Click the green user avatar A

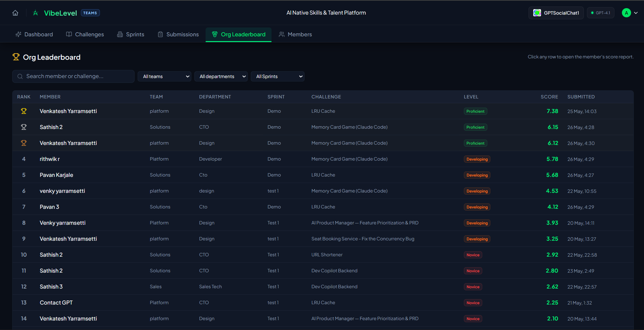click(626, 13)
